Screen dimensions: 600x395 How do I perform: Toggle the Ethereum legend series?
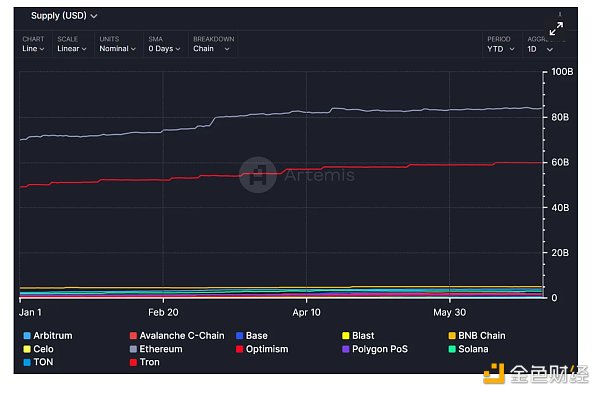(x=156, y=349)
